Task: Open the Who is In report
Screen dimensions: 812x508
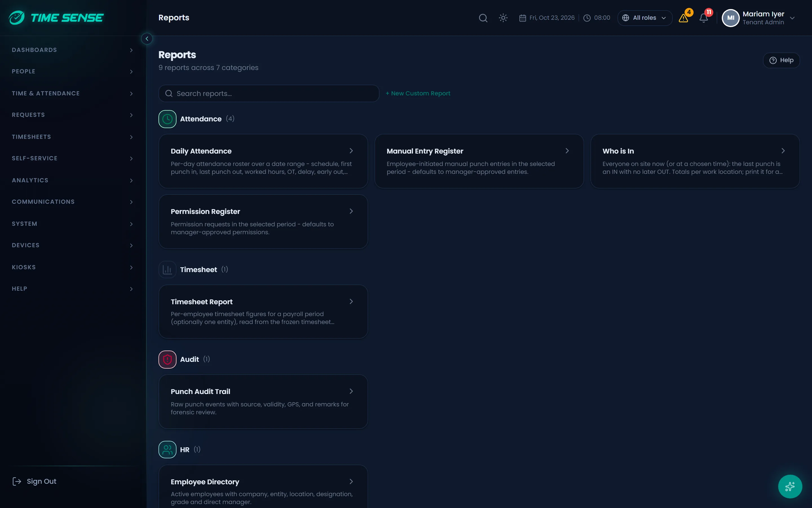Action: 695,161
